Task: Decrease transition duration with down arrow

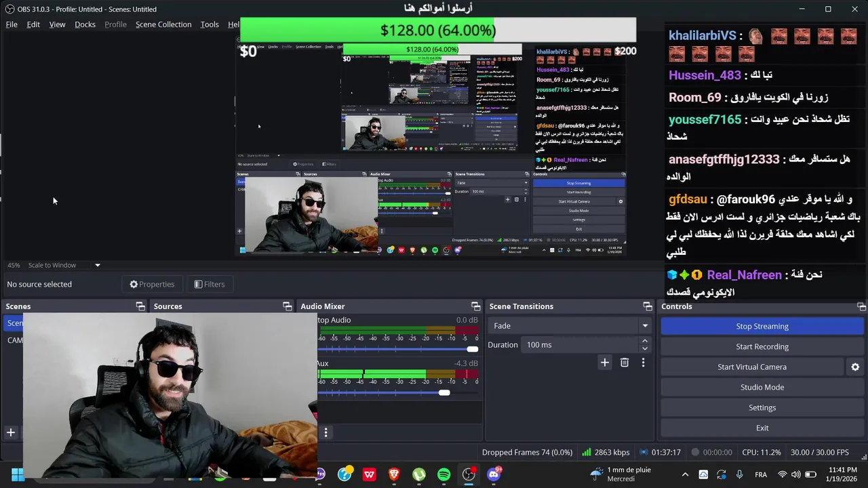Action: (644, 348)
